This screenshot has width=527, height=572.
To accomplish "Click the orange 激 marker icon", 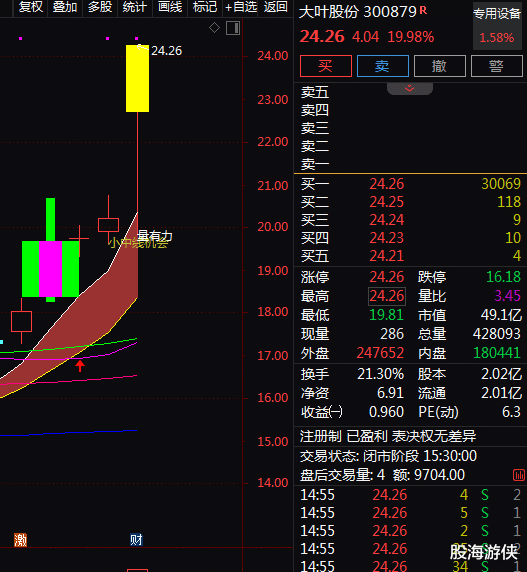I will [x=20, y=540].
